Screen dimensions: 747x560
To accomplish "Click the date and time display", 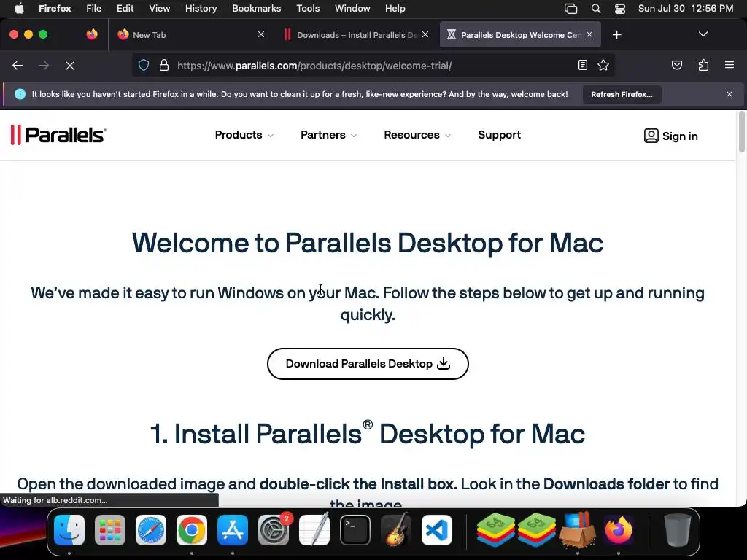I will click(686, 9).
